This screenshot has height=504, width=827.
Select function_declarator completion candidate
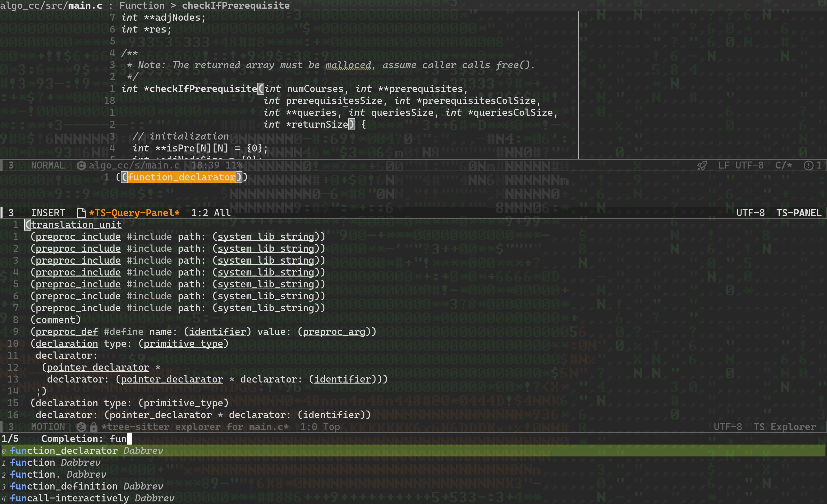64,451
